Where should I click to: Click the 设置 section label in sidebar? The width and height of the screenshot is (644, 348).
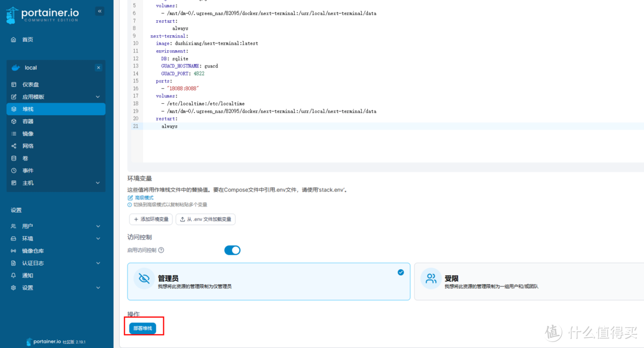pos(16,210)
